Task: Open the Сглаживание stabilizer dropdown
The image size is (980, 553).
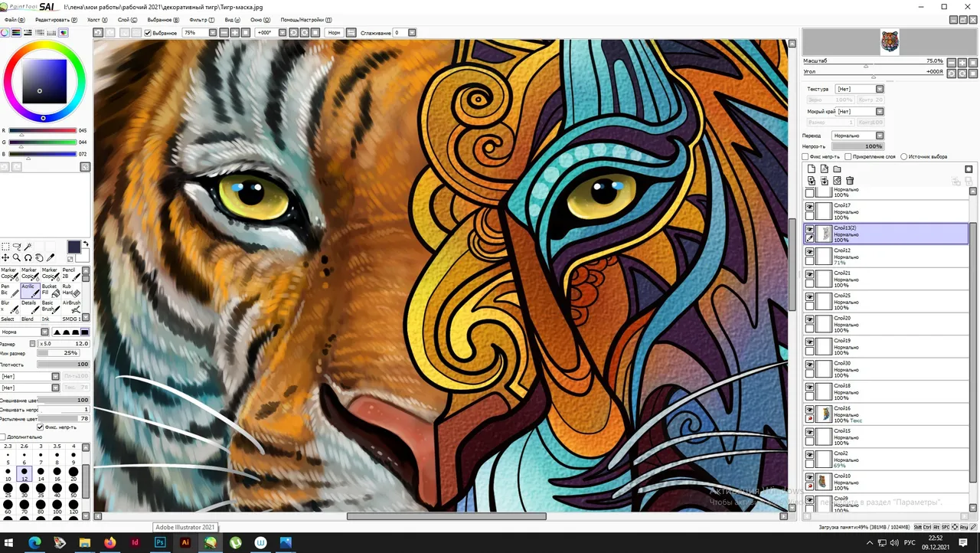Action: pos(412,33)
